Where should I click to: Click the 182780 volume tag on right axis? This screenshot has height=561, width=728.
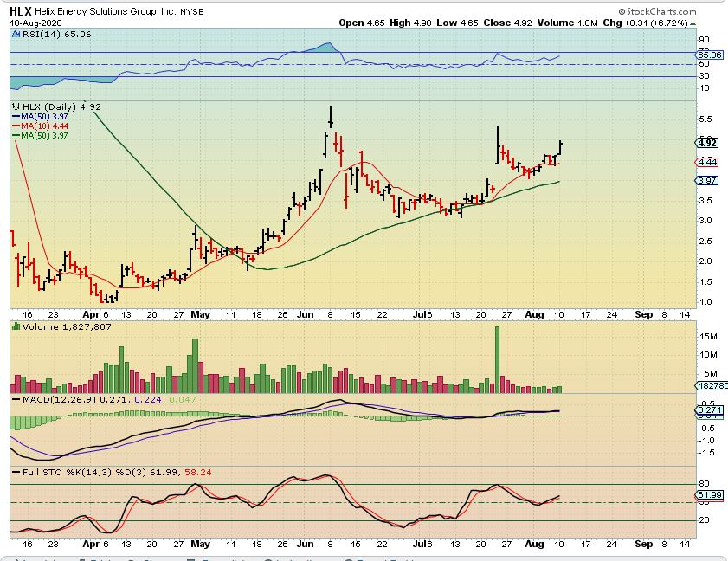(712, 385)
